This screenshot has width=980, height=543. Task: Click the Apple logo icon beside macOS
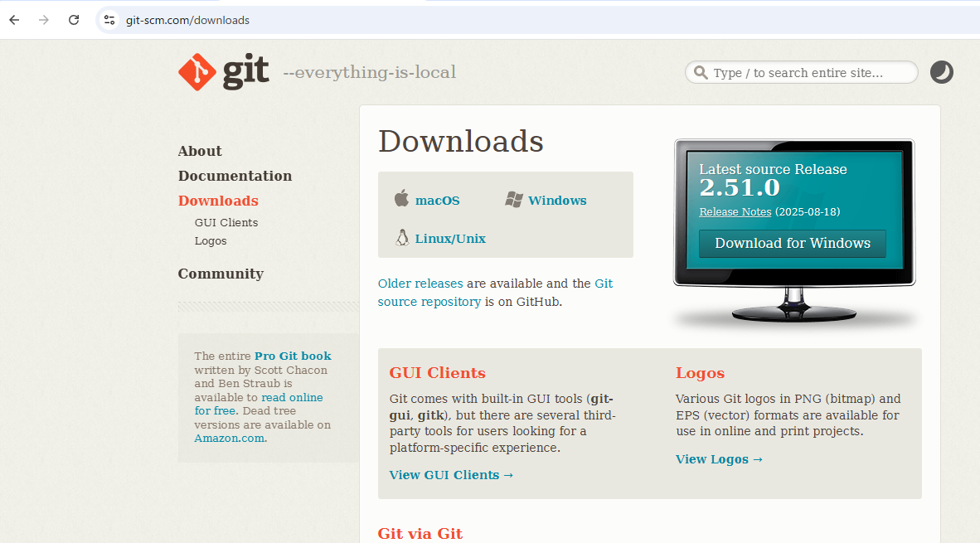coord(401,199)
